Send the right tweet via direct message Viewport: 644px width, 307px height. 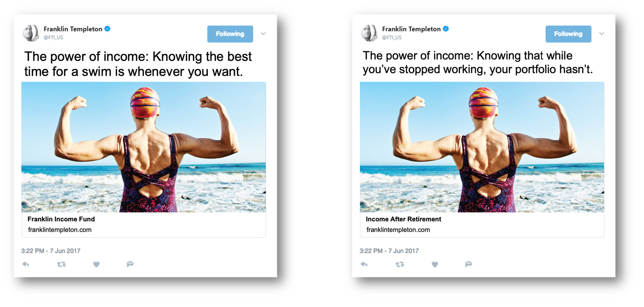click(468, 264)
